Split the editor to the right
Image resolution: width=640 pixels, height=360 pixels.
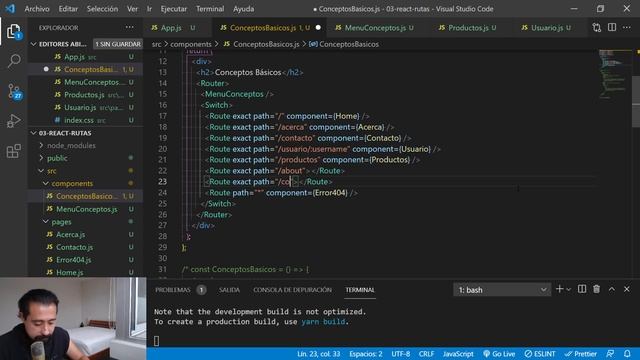tap(612, 27)
